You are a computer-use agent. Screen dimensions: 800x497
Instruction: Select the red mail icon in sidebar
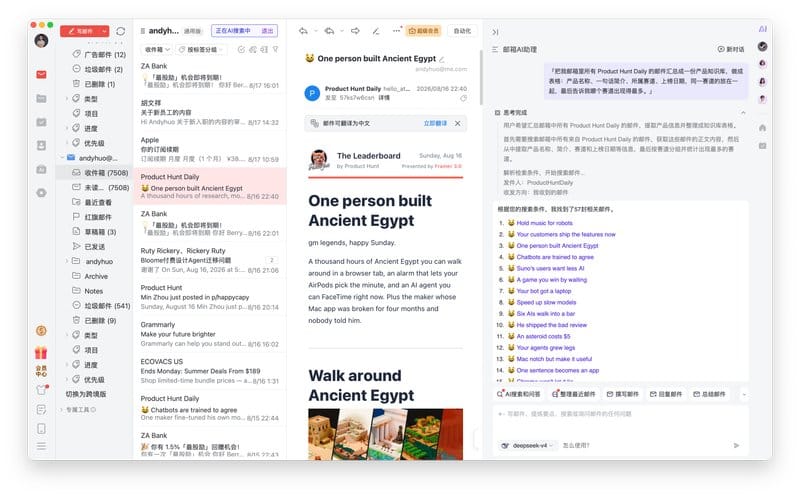tap(41, 74)
